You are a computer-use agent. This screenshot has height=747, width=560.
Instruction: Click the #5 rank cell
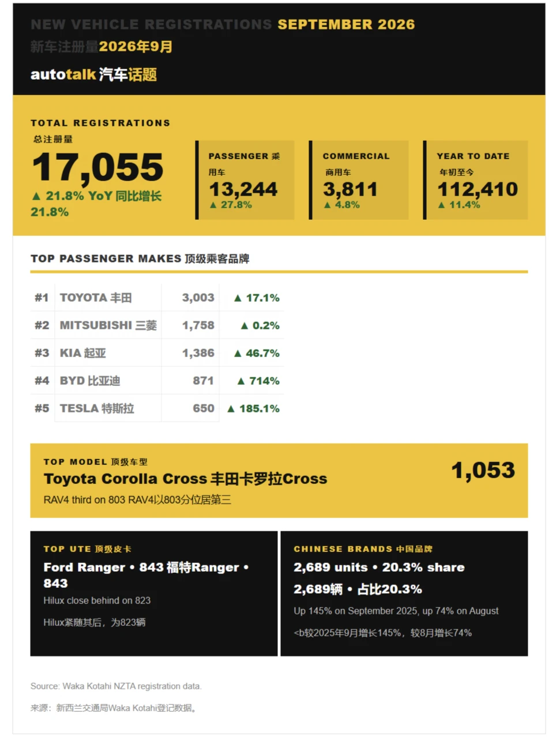[x=42, y=408]
